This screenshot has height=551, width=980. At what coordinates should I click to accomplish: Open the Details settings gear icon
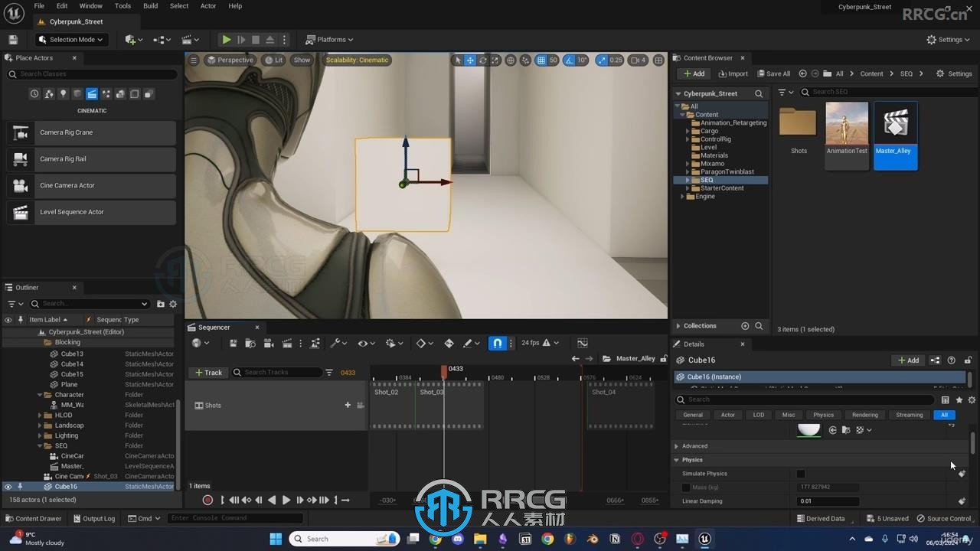pos(972,399)
